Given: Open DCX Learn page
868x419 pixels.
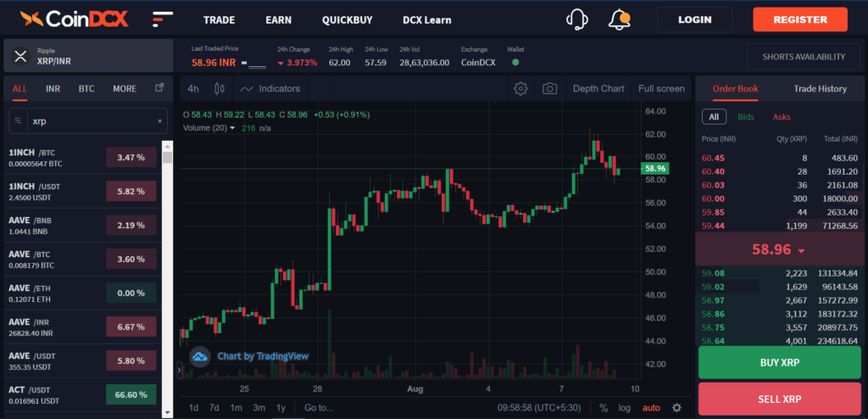Looking at the screenshot, I should click(x=427, y=20).
